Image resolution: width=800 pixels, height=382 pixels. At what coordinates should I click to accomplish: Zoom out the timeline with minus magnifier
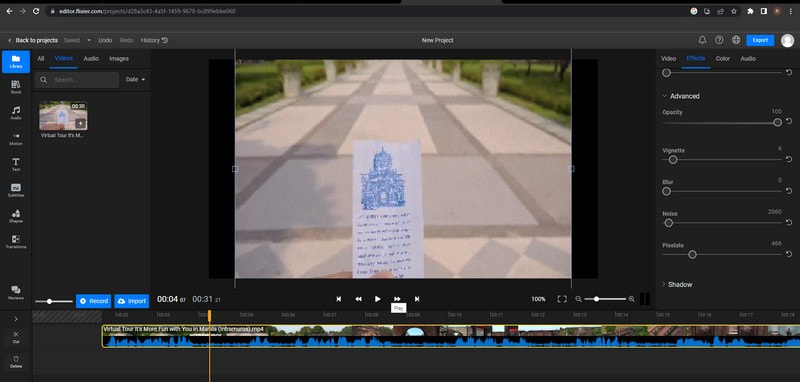point(579,299)
